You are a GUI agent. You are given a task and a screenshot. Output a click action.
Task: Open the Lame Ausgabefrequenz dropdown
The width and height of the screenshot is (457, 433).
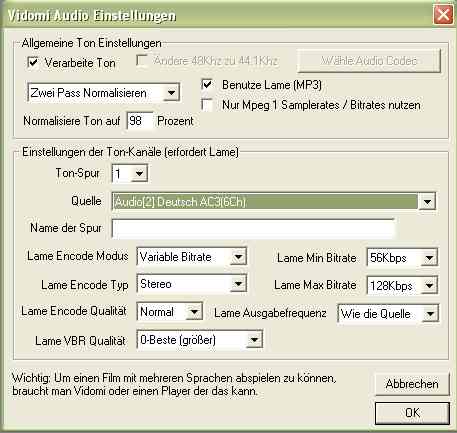pos(388,314)
